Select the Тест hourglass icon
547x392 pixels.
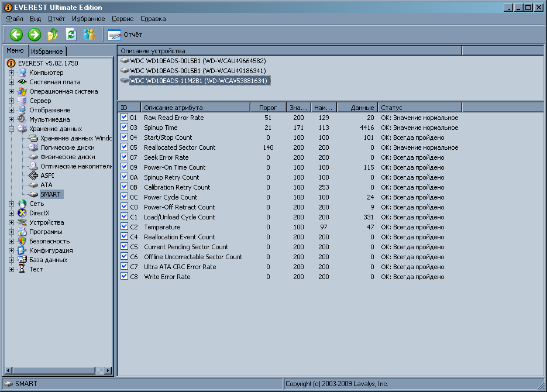click(22, 269)
